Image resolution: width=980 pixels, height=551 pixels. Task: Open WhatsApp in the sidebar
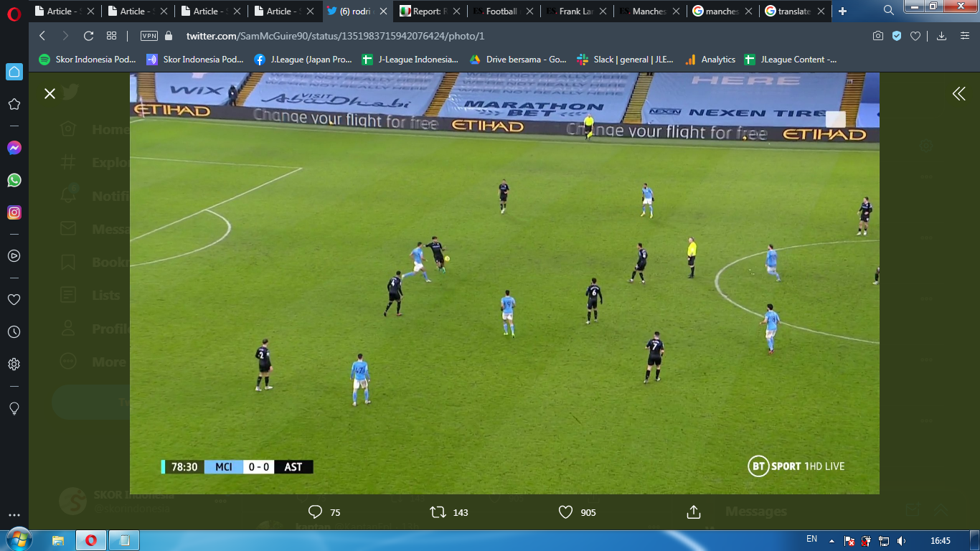point(14,180)
